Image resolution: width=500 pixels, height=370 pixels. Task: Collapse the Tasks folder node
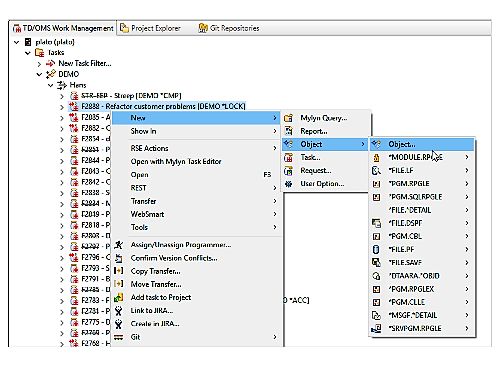[28, 53]
